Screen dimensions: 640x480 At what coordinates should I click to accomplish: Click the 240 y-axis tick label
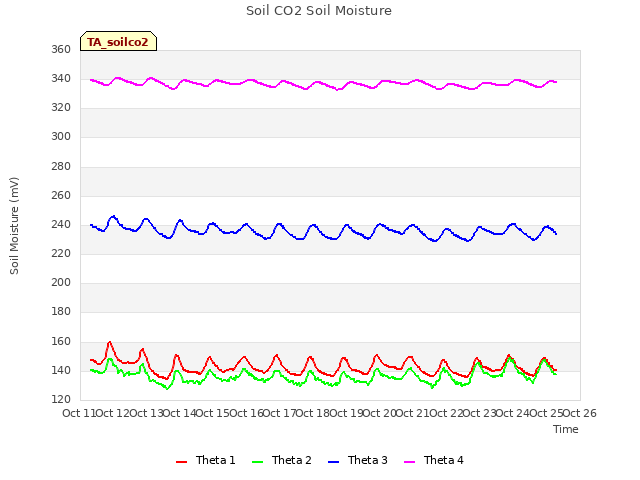(61, 224)
